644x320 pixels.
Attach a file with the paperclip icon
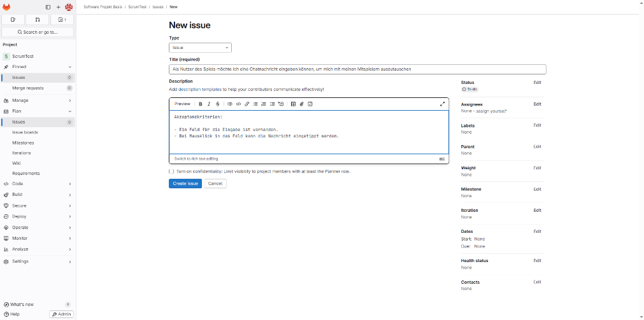(x=302, y=104)
